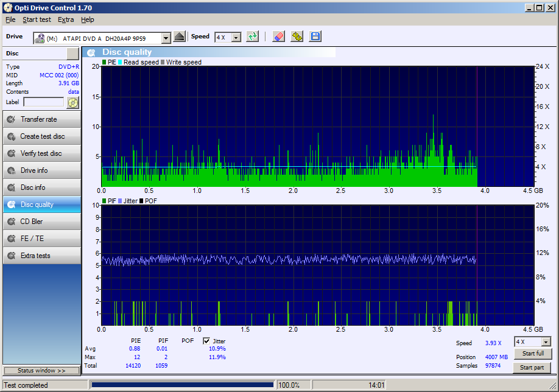Click the FE / TE sidebar icon
The height and width of the screenshot is (392, 559).
pyautogui.click(x=12, y=239)
